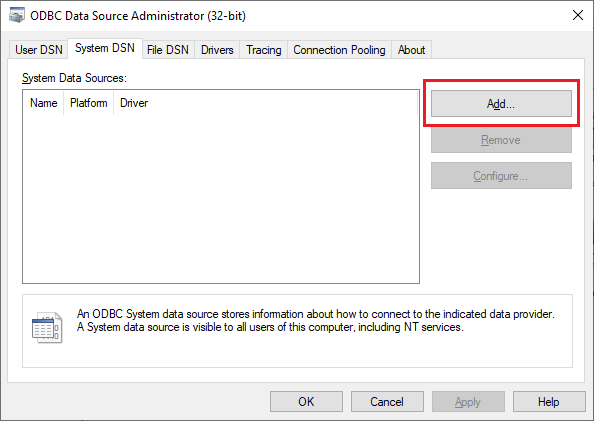Open Help for this dialog
The height and width of the screenshot is (421, 594).
(549, 402)
